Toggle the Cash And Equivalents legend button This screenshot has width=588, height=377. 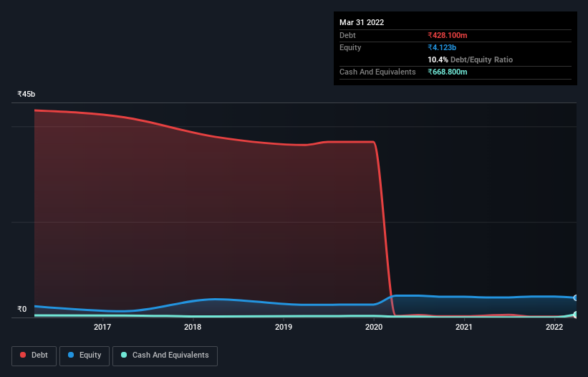(x=165, y=355)
